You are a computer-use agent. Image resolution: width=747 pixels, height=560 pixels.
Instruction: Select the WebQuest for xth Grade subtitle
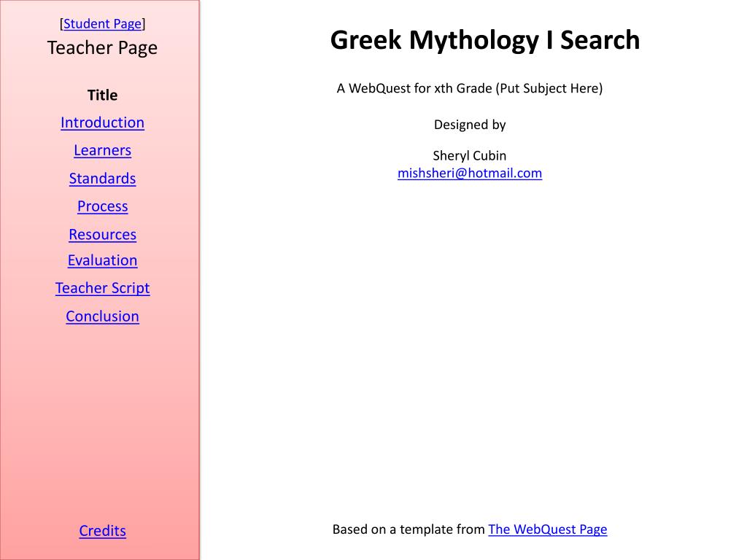click(x=470, y=88)
